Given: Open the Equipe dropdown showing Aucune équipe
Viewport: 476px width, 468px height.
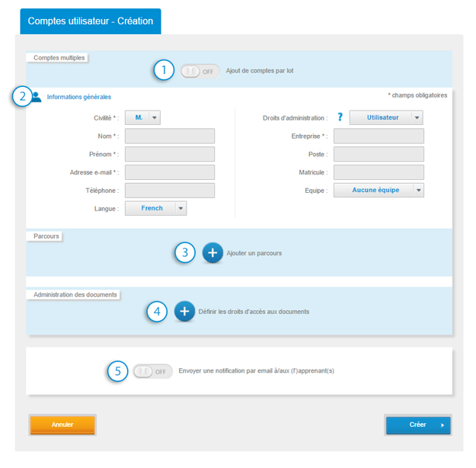Looking at the screenshot, I should click(379, 191).
